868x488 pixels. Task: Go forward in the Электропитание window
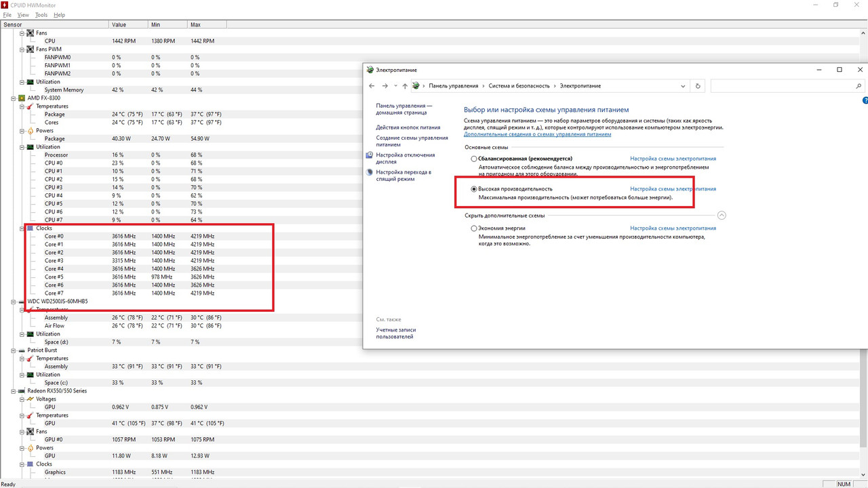(x=384, y=86)
